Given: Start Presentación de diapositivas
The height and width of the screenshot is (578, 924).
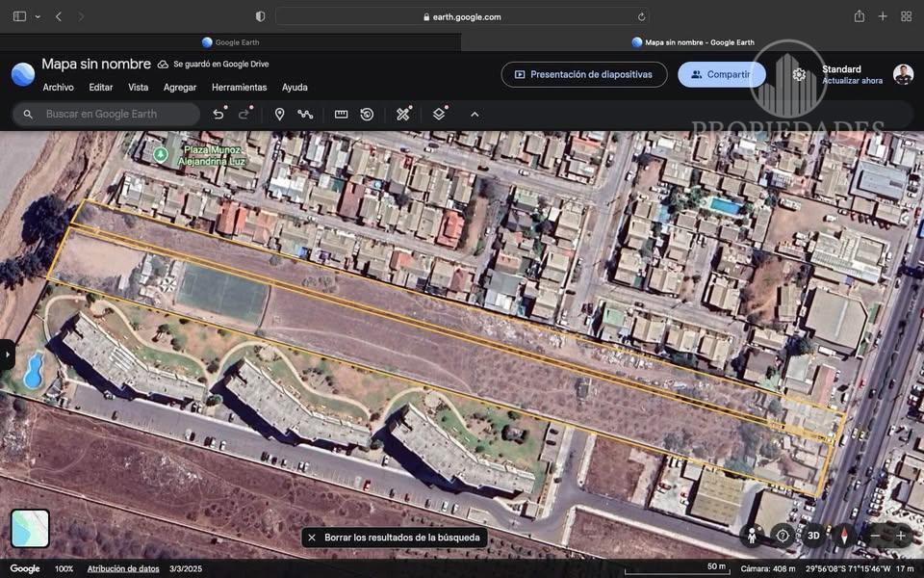Looking at the screenshot, I should (x=583, y=74).
